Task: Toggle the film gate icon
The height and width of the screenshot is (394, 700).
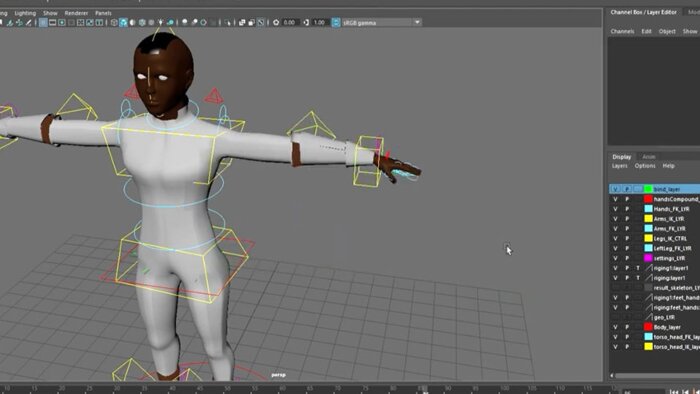Action: (x=52, y=22)
